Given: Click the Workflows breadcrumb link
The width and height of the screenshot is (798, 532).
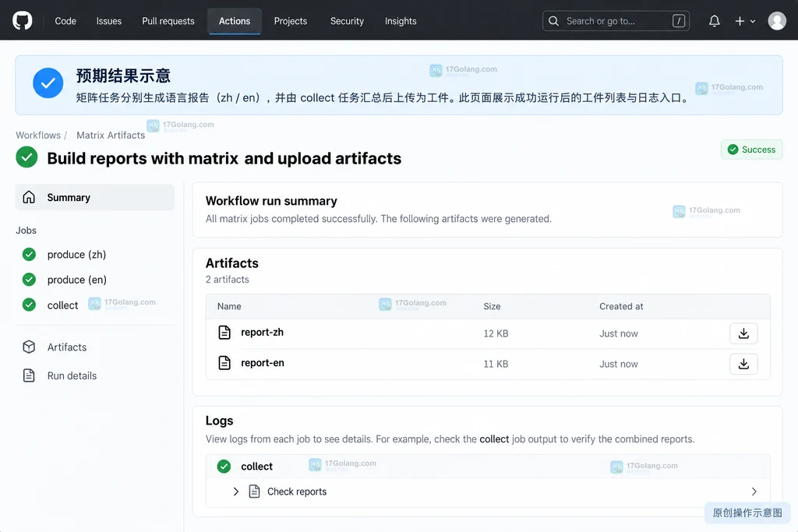Looking at the screenshot, I should tap(38, 136).
